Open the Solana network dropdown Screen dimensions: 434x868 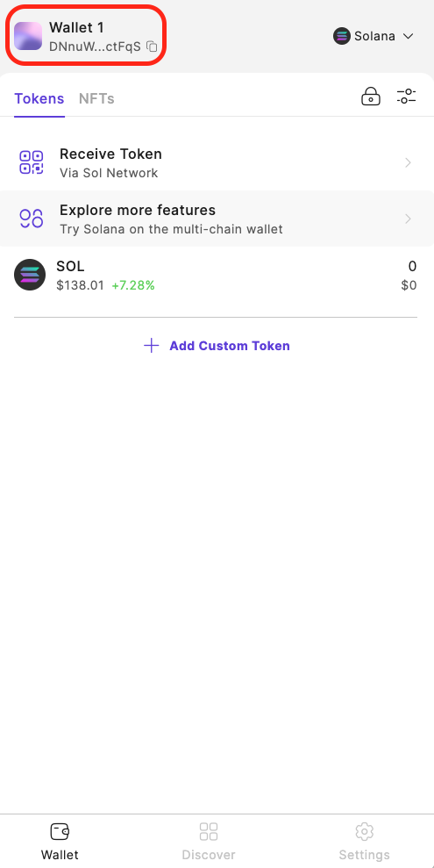pyautogui.click(x=374, y=37)
